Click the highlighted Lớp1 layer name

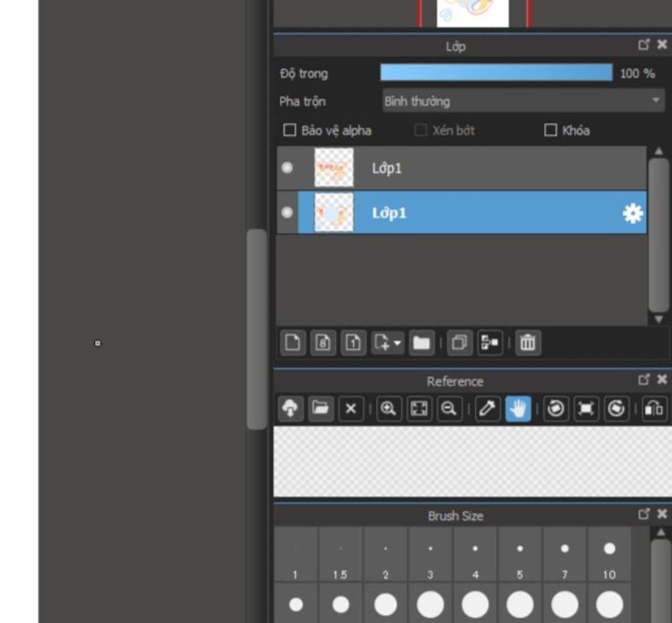coord(388,213)
